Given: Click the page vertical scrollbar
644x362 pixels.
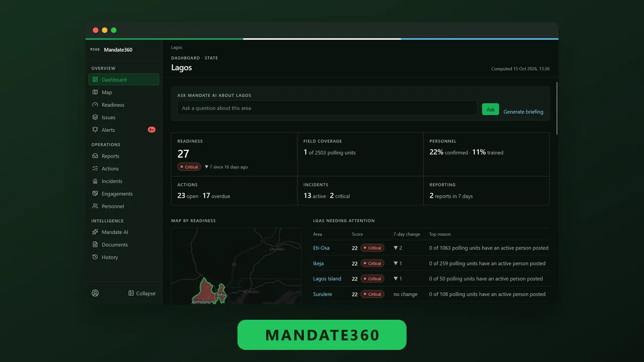Looking at the screenshot, I should tap(556, 108).
